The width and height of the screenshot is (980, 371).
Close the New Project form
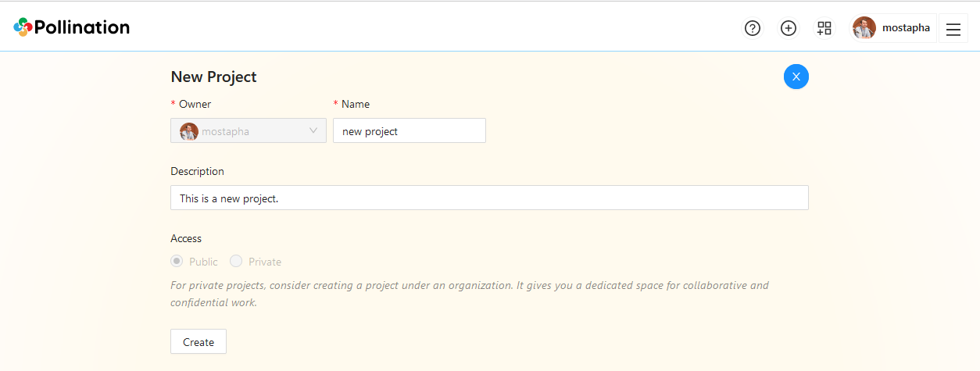pos(796,77)
